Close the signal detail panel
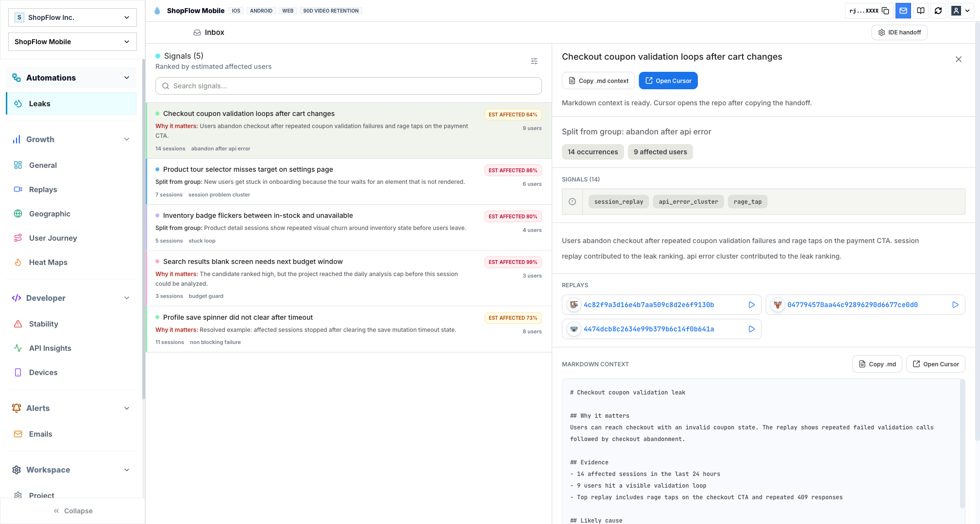The width and height of the screenshot is (980, 524). point(959,59)
